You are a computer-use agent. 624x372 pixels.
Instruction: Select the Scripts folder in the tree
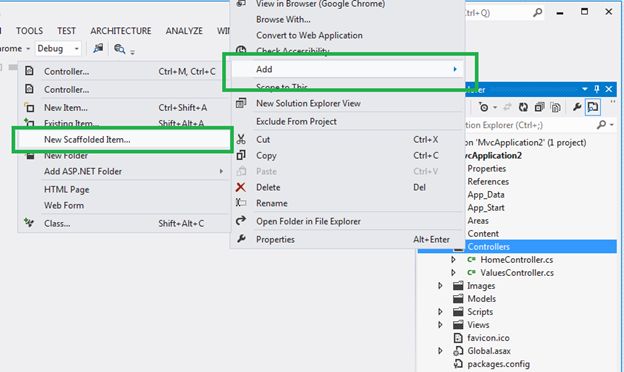coord(480,312)
